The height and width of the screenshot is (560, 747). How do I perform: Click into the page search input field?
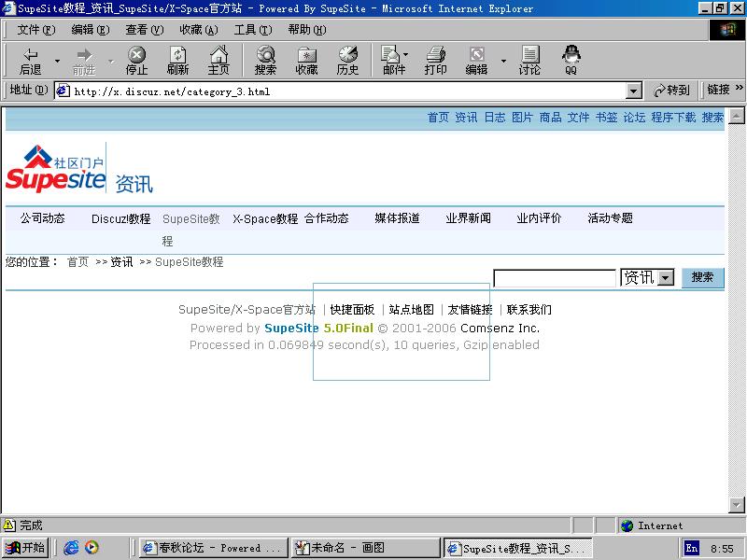pos(555,278)
